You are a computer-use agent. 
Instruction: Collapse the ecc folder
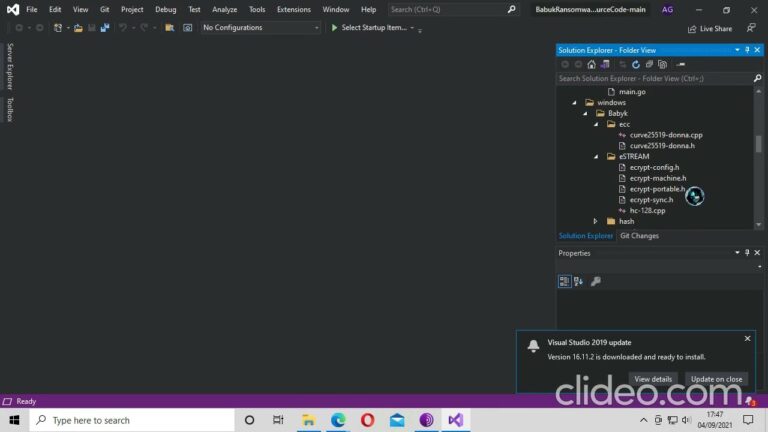(x=596, y=124)
